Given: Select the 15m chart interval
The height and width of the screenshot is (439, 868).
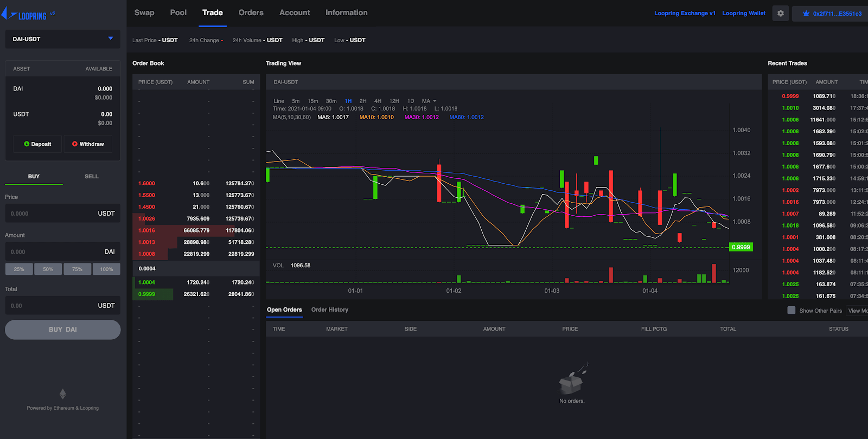Looking at the screenshot, I should pyautogui.click(x=313, y=101).
